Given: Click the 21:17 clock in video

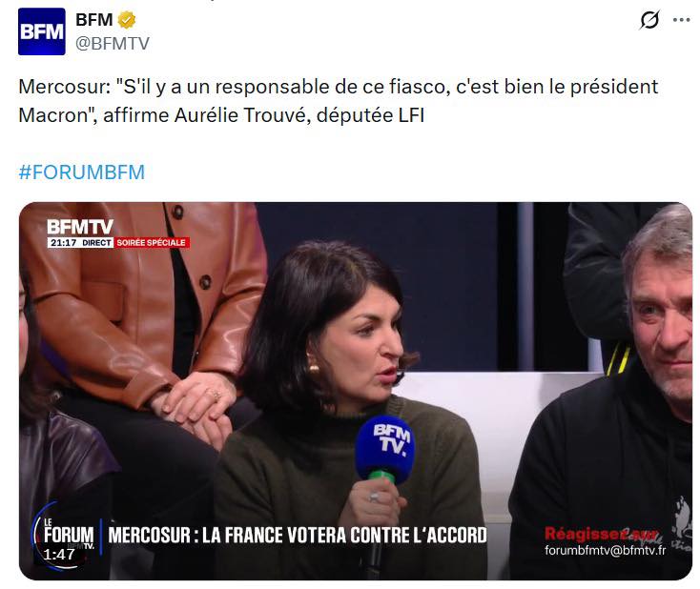Looking at the screenshot, I should [63, 243].
